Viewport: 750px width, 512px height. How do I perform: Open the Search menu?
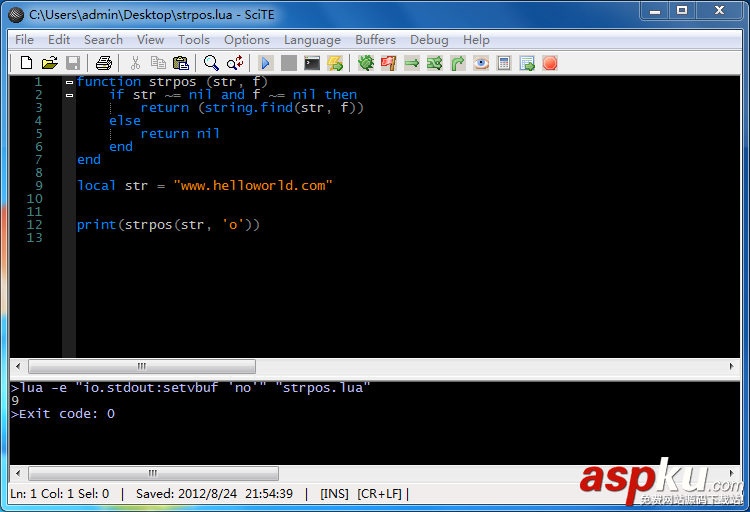(103, 40)
